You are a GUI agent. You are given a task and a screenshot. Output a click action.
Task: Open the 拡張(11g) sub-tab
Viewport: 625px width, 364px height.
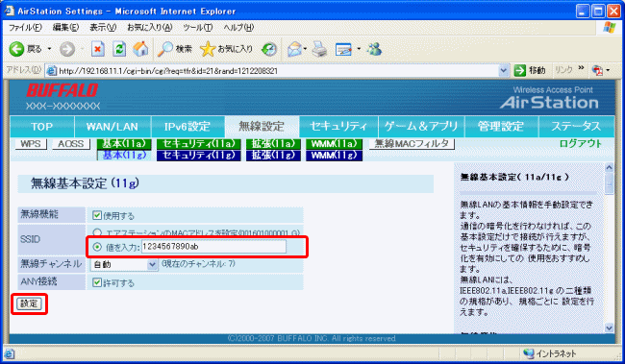click(x=273, y=156)
